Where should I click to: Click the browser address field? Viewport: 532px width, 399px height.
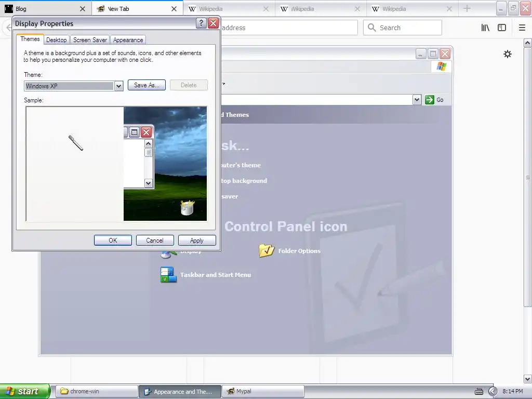(x=289, y=28)
